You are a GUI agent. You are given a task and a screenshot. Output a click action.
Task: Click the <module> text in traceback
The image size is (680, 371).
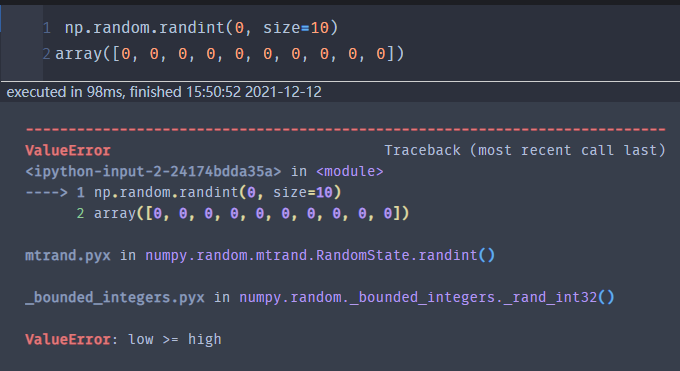tap(350, 171)
